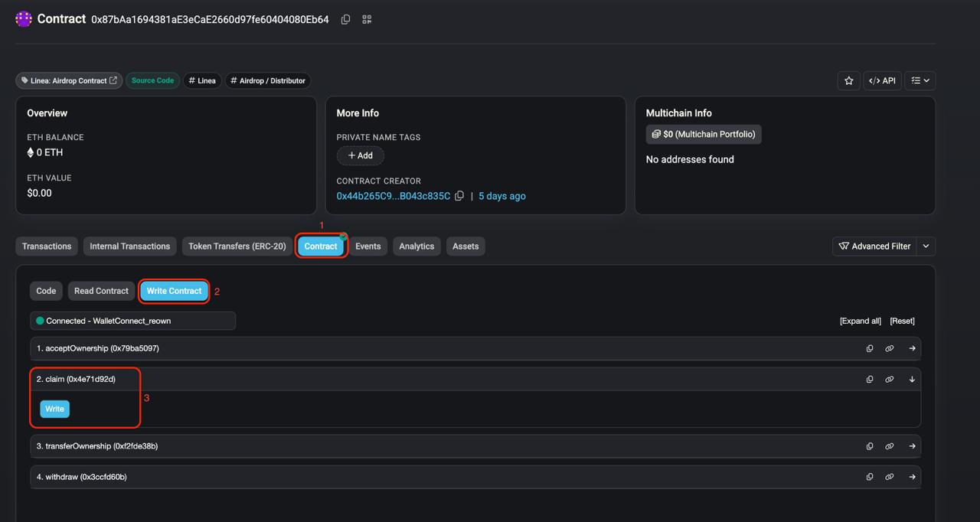980x522 pixels.
Task: Open the 5 days ago creation transaction
Action: (502, 196)
